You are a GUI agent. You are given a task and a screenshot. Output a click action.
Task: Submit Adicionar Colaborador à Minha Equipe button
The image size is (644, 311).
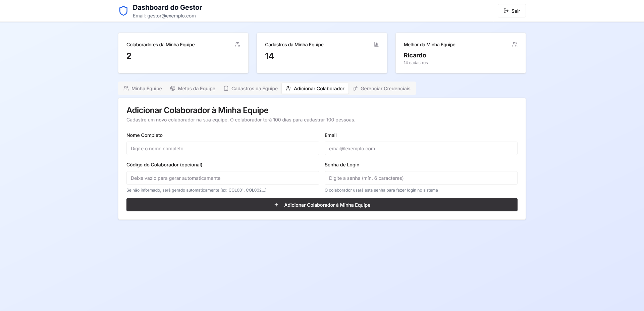(322, 205)
